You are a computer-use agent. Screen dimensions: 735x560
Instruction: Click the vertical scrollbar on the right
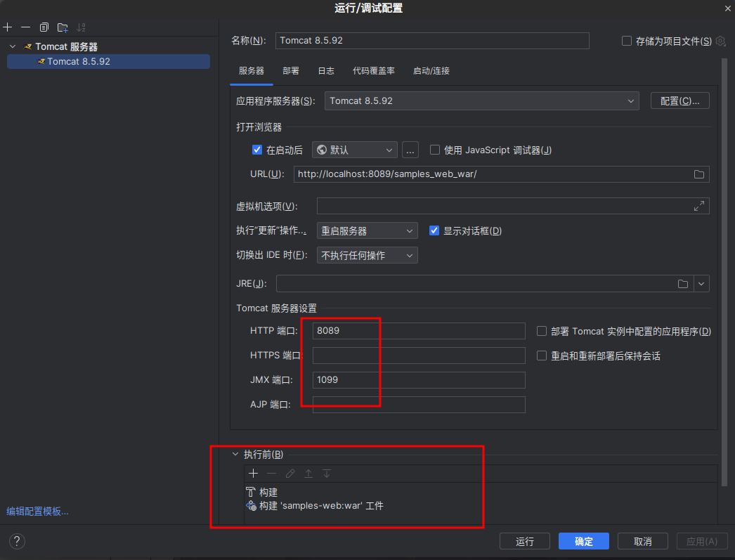(x=724, y=272)
